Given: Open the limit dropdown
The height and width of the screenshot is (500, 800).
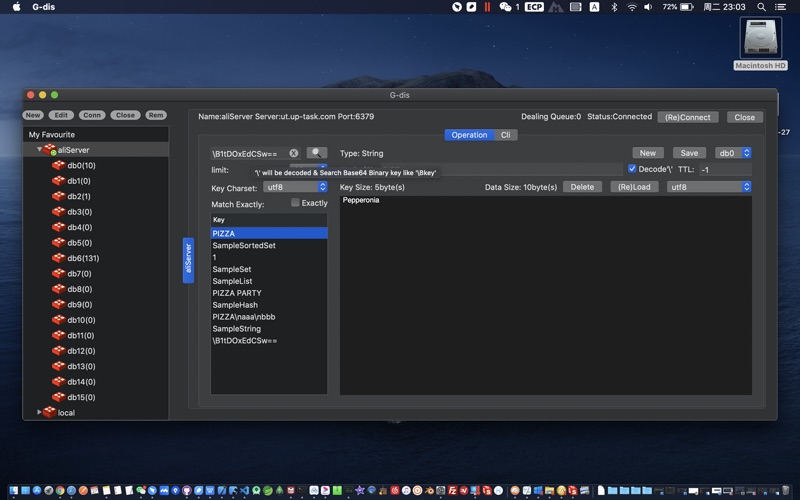Looking at the screenshot, I should coord(309,168).
